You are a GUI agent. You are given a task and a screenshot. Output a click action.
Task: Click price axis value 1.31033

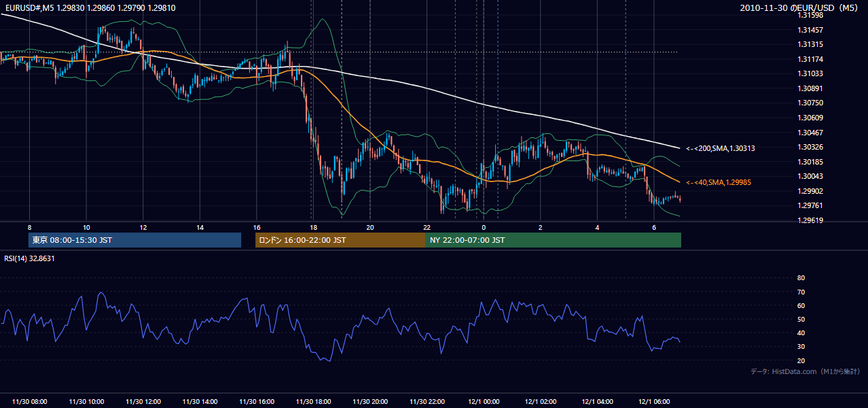pos(810,73)
